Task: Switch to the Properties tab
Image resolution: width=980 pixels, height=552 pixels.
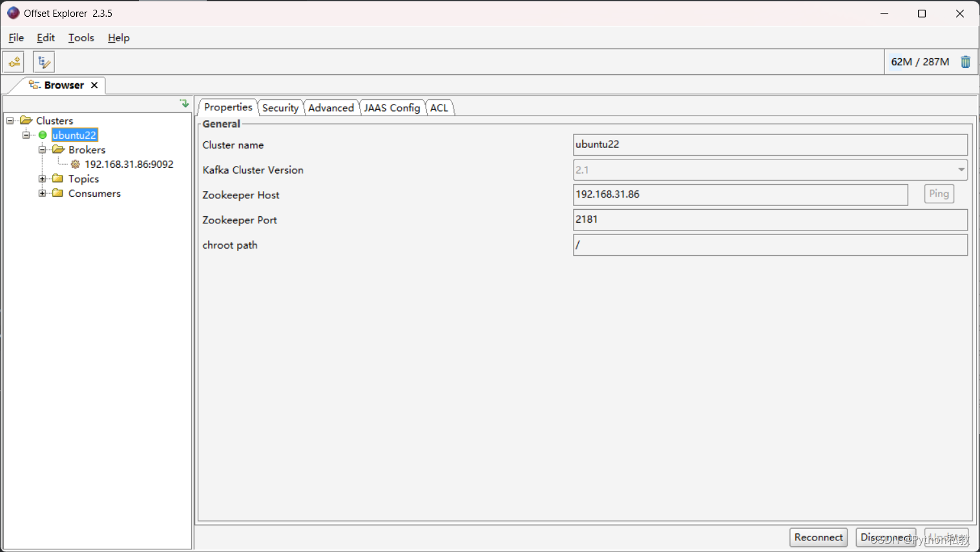Action: pos(228,107)
